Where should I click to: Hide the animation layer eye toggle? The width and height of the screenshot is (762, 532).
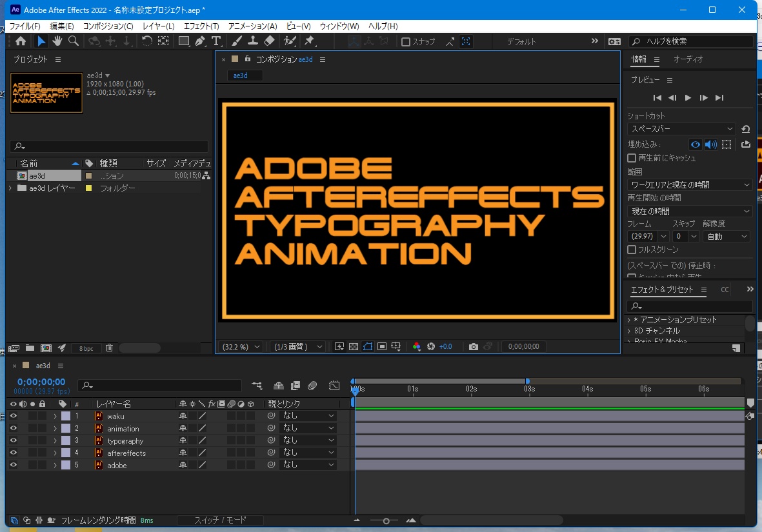click(x=13, y=428)
